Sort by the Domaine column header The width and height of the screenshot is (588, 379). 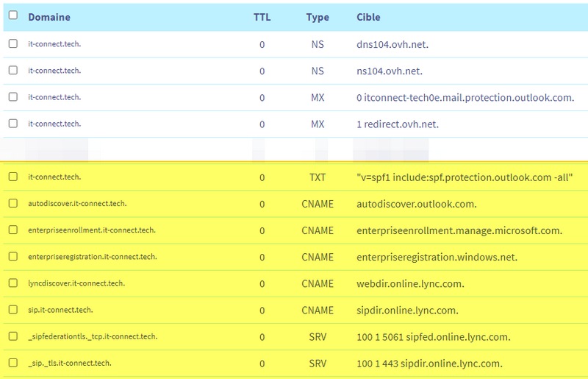49,17
